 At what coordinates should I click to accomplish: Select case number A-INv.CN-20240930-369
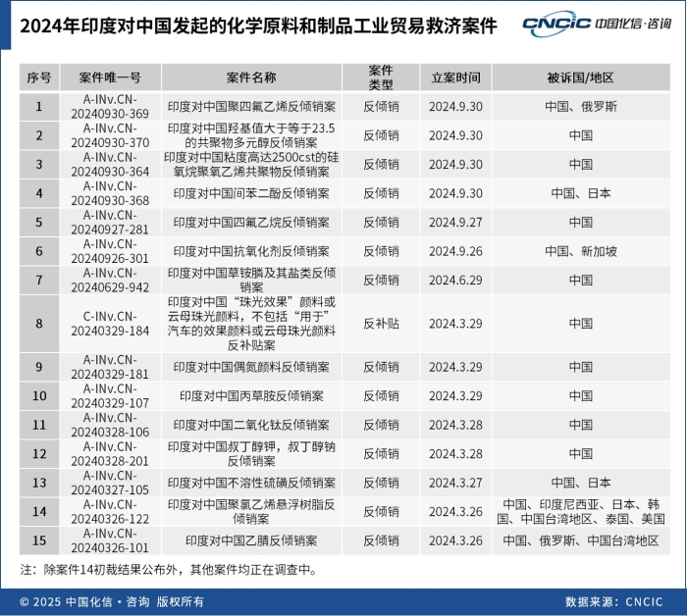[x=110, y=106]
